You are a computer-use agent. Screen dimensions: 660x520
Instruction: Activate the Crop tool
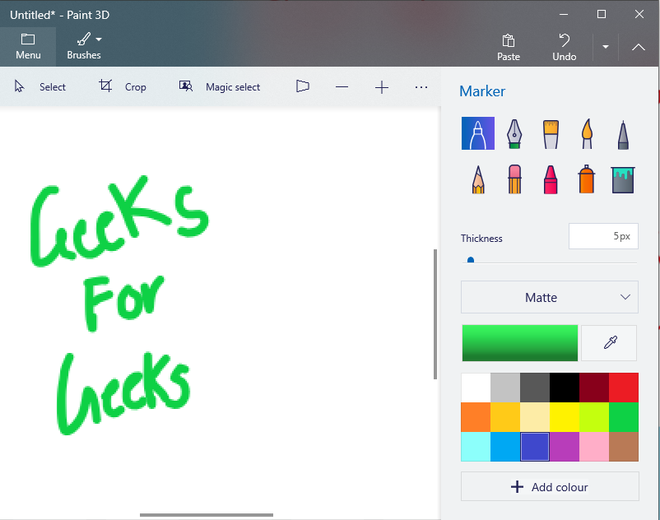point(123,87)
